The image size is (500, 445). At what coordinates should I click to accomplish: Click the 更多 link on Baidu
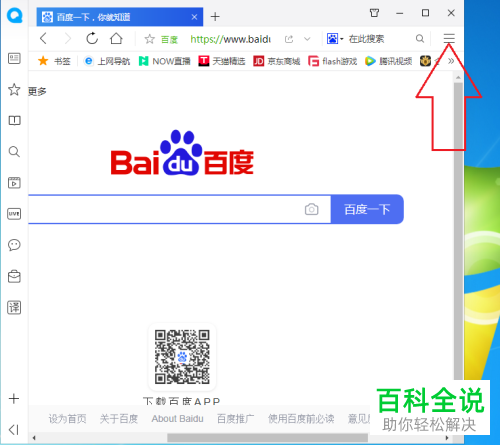(x=37, y=91)
